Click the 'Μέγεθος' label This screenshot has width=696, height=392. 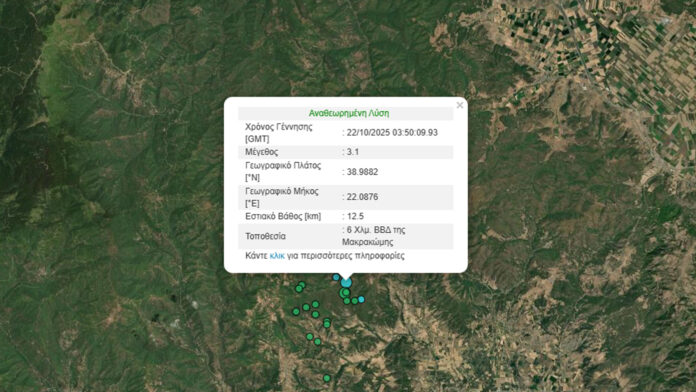(x=261, y=152)
